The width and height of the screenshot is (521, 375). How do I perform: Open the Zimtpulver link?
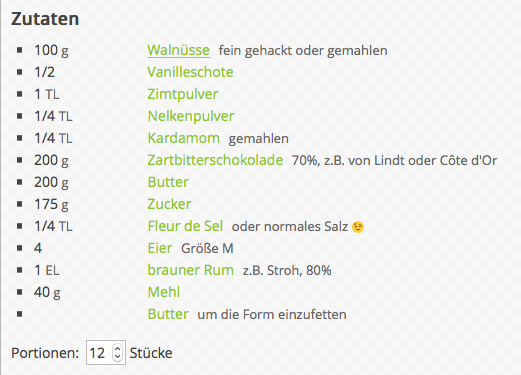tap(183, 94)
